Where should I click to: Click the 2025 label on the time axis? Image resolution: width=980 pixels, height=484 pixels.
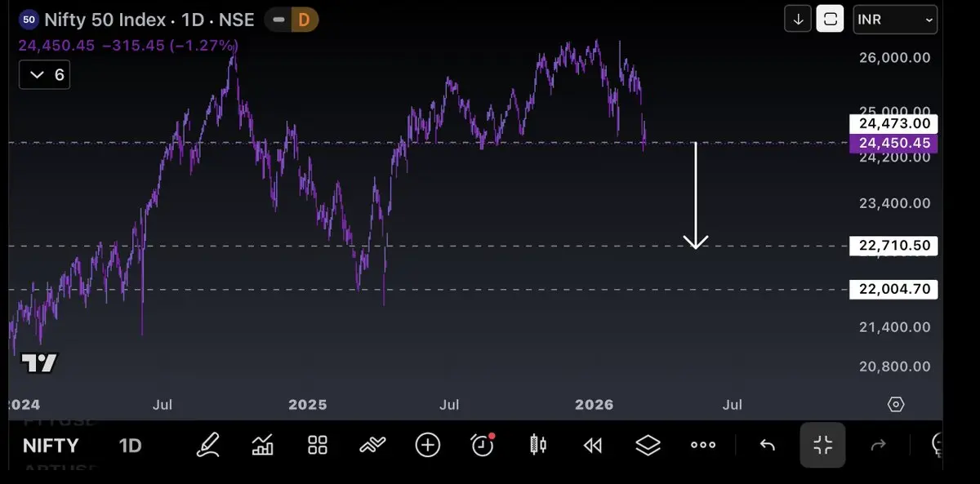click(x=308, y=405)
